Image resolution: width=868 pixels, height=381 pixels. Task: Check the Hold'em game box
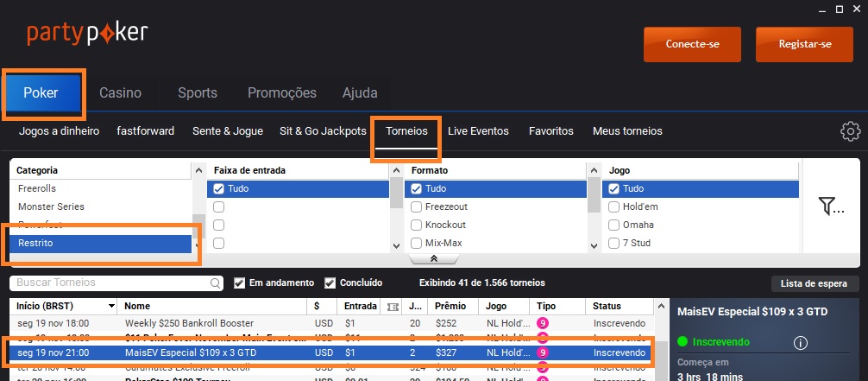click(x=613, y=206)
